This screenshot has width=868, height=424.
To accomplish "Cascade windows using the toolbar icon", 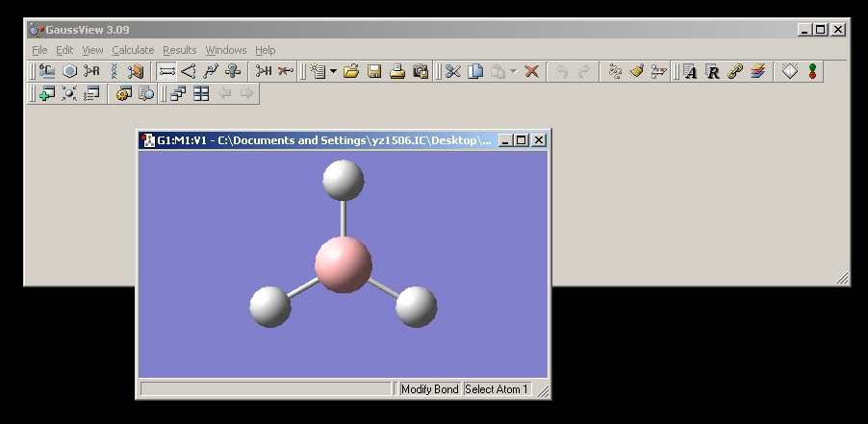I will [178, 93].
